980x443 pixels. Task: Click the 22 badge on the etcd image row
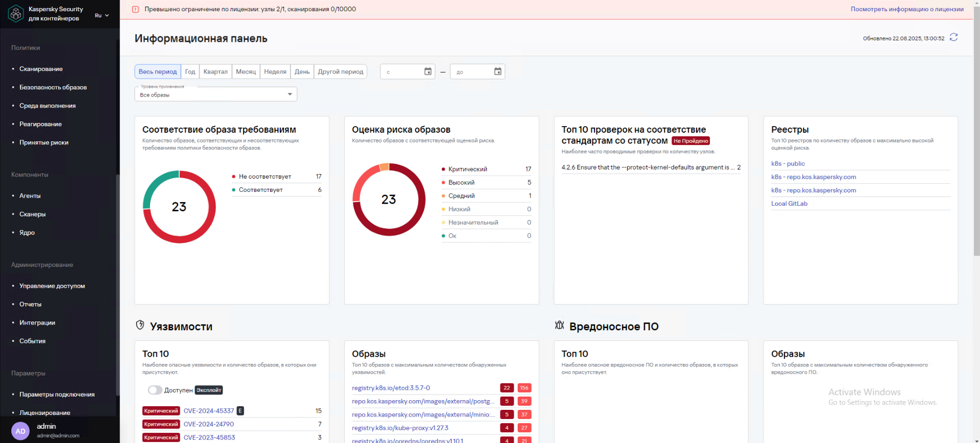click(x=507, y=388)
